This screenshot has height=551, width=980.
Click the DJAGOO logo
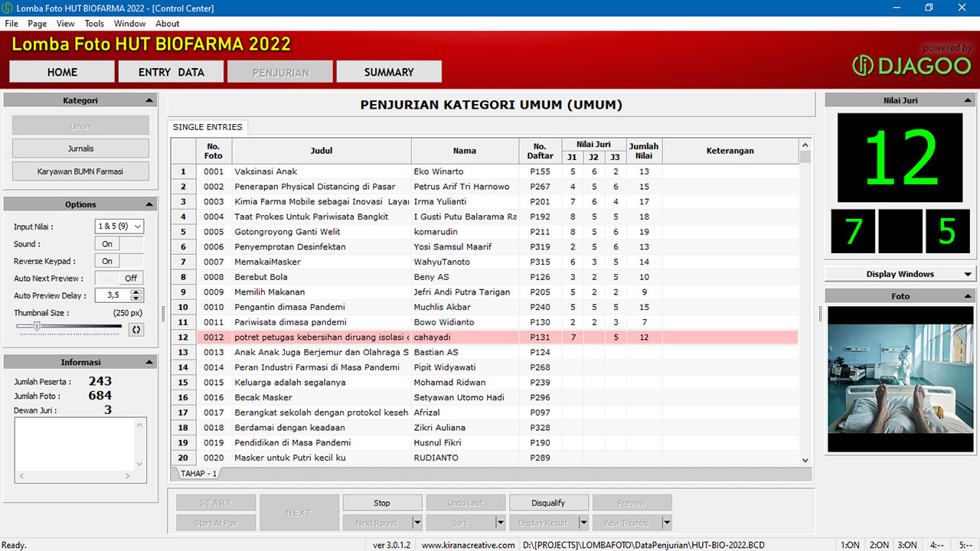911,66
